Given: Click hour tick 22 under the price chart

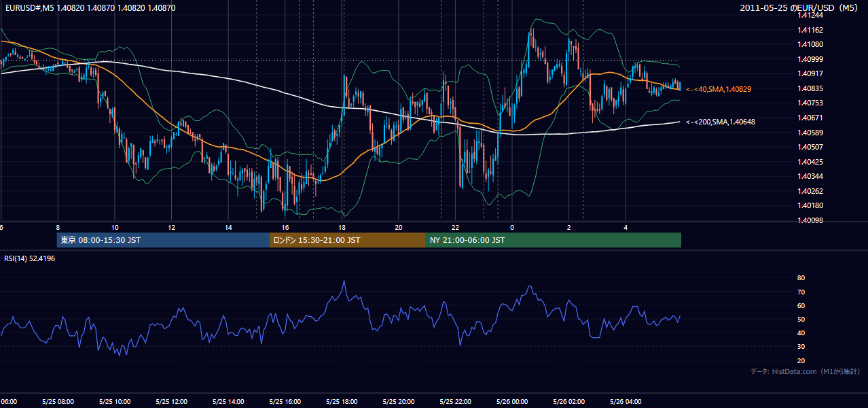Looking at the screenshot, I should point(456,227).
